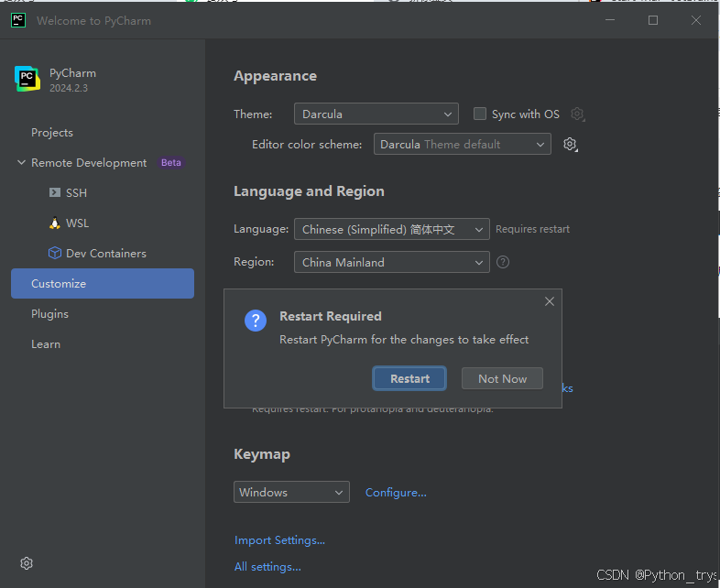The image size is (720, 588).
Task: Open the Learn section
Action: [x=46, y=344]
